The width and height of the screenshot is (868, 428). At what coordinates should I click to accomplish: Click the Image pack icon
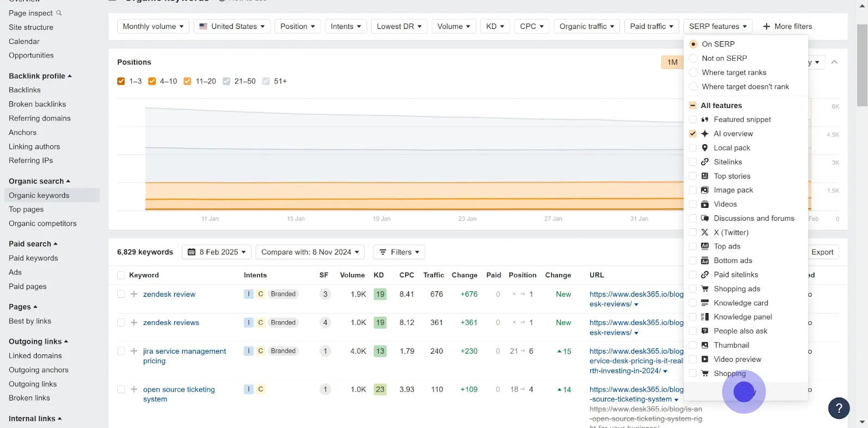click(x=705, y=190)
